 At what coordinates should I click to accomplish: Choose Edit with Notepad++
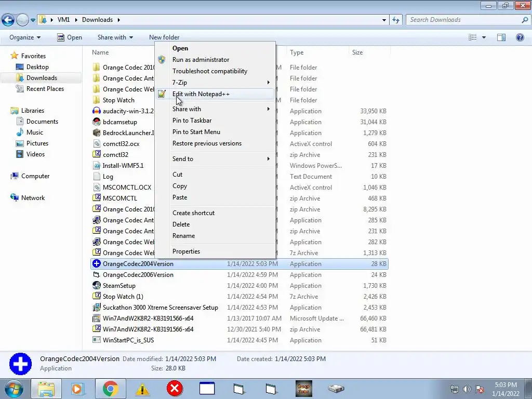point(216,94)
